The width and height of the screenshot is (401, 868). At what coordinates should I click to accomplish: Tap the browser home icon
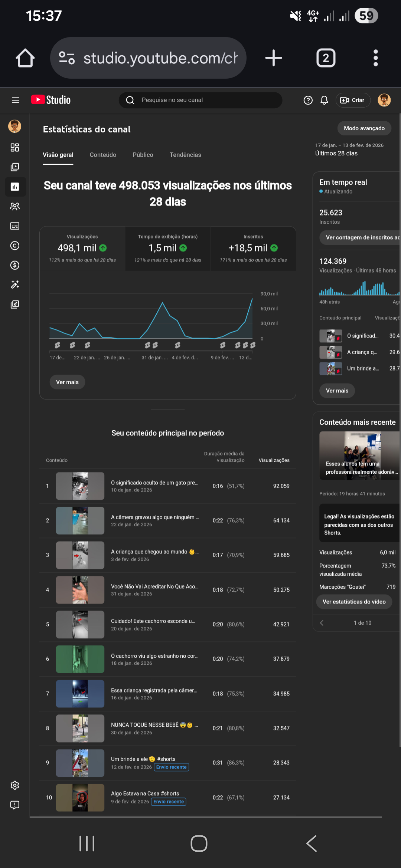pyautogui.click(x=25, y=58)
